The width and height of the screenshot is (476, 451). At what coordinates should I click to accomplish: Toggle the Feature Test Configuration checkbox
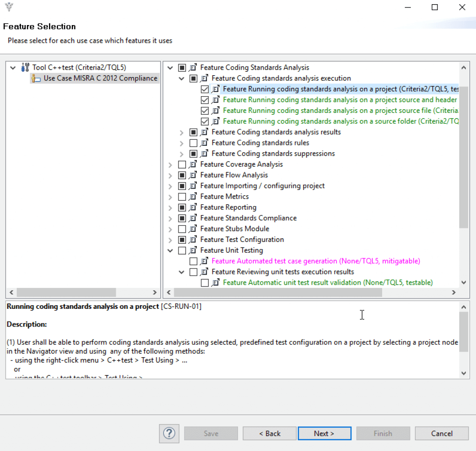(182, 240)
